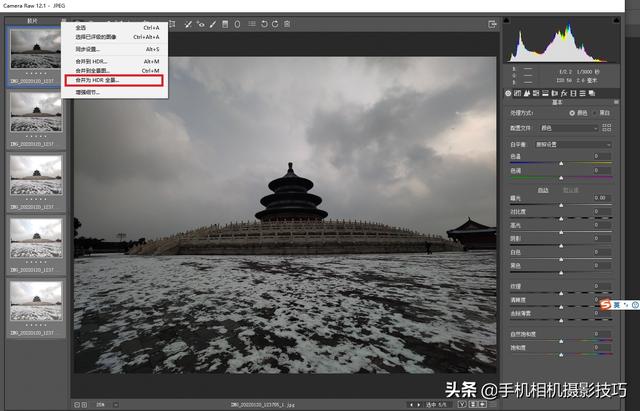Screen dimensions: 640x411
Task: Select the Spot Removal tool
Action: 188,22
